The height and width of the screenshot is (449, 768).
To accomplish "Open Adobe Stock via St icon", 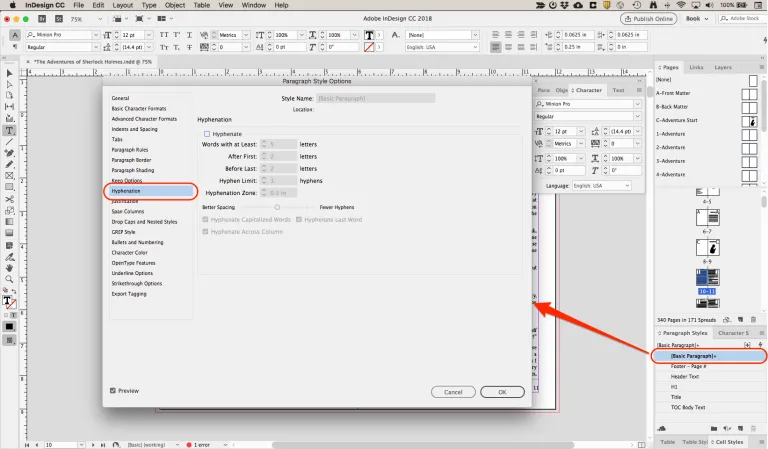I will [x=59, y=19].
